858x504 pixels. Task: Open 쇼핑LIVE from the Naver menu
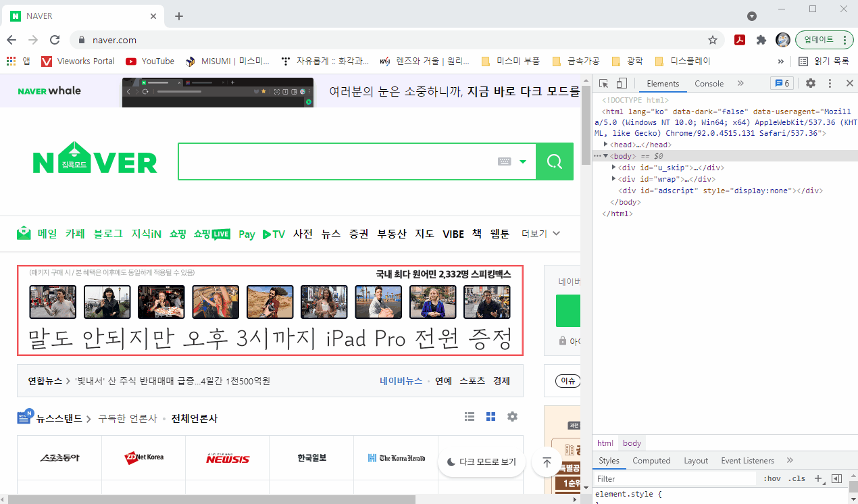tap(212, 234)
